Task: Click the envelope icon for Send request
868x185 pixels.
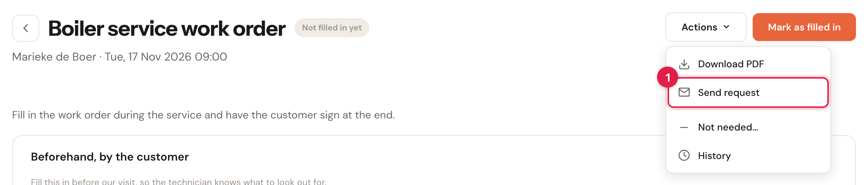Action: click(x=684, y=92)
